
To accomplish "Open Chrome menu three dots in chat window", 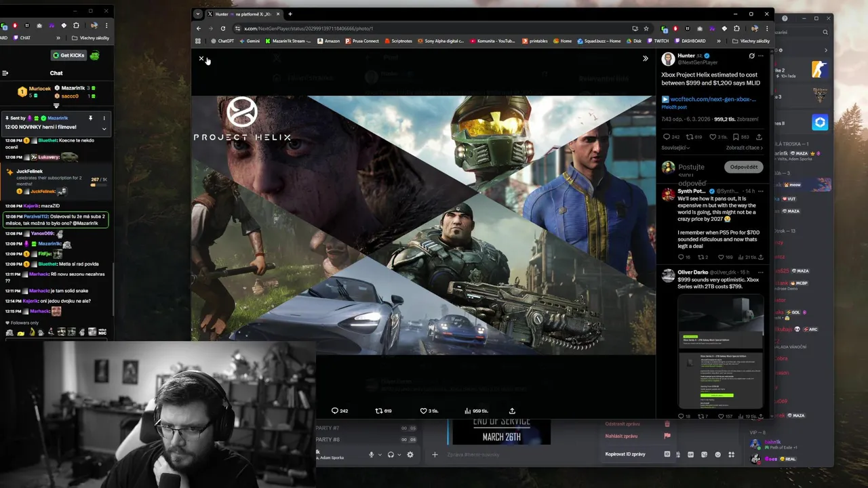I will pos(108,25).
